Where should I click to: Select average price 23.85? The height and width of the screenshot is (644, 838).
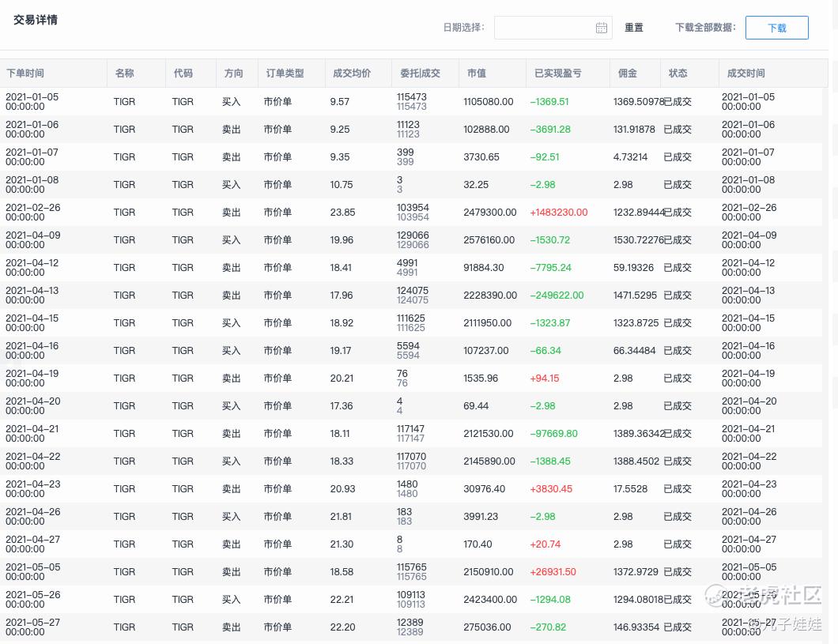[342, 213]
